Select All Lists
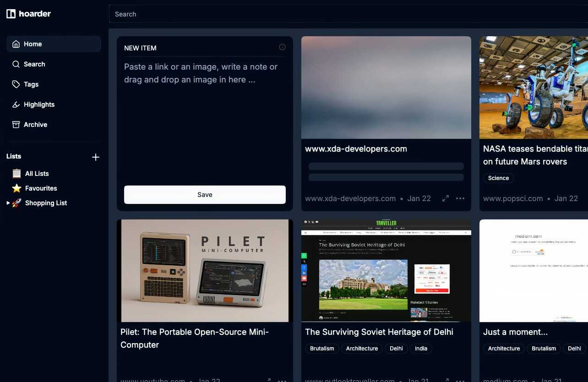Viewport: 588px width, 382px height. point(37,174)
